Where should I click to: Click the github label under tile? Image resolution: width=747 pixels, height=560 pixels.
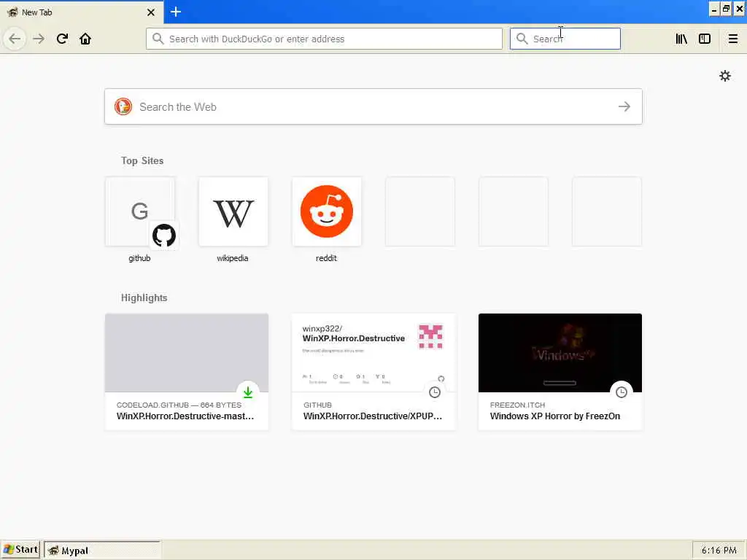tap(139, 258)
